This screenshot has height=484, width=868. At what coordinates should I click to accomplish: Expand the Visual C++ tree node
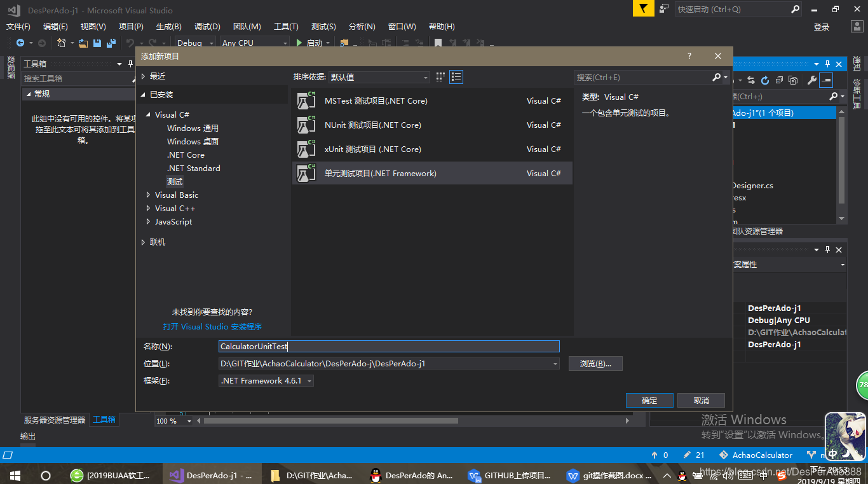click(x=149, y=209)
